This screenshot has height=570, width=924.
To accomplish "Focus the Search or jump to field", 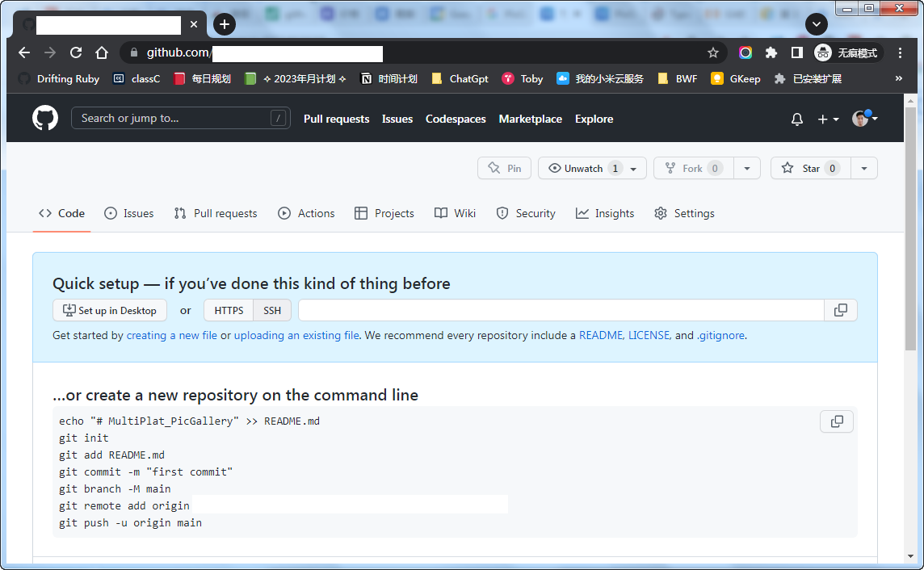I will coord(180,119).
